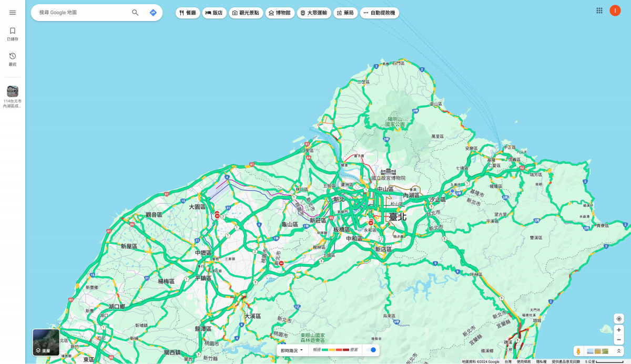The image size is (631, 364).
Task: Click the dark red 壅塞 legend color
Action: 345,350
